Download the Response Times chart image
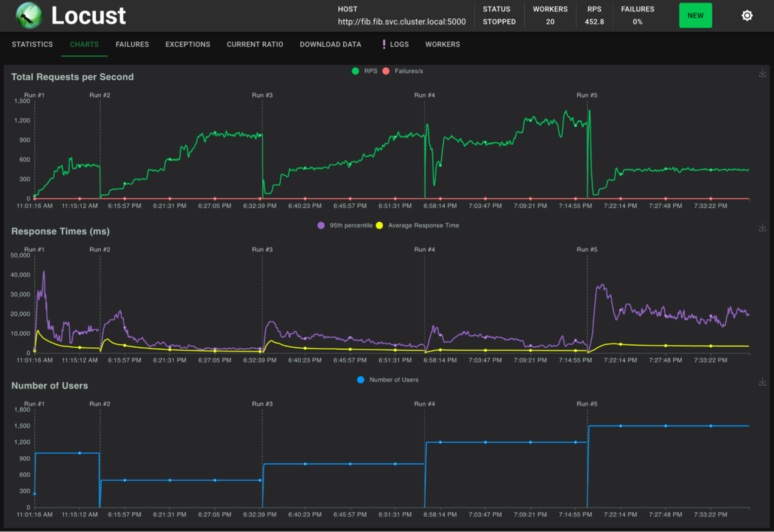774x532 pixels. pyautogui.click(x=762, y=227)
